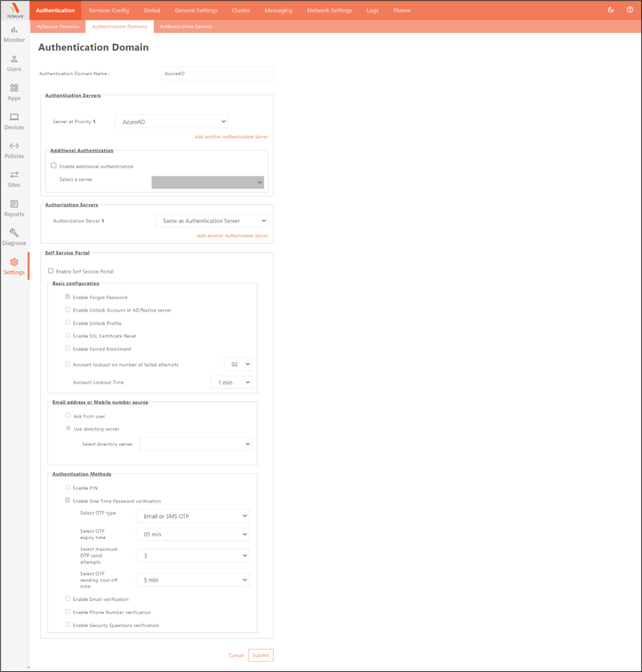The image size is (642, 672).
Task: Enable additional authentication checkbox
Action: (54, 166)
